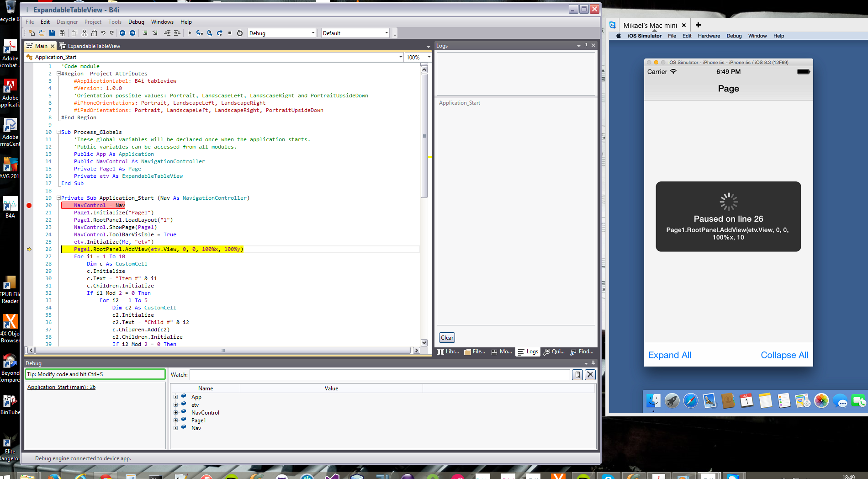Click the Clear button in Logs panel
The image size is (868, 479).
pos(447,338)
